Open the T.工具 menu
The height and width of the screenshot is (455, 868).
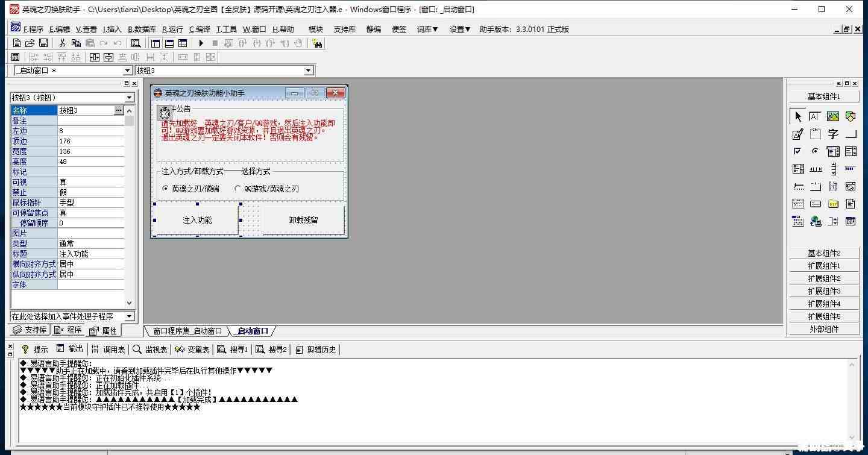pos(227,29)
